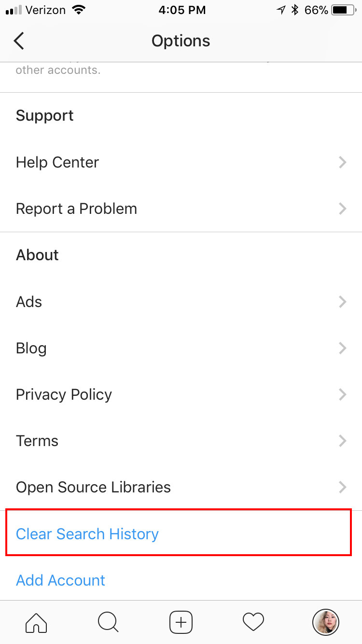
Task: Open the profile avatar tab
Action: point(326,622)
